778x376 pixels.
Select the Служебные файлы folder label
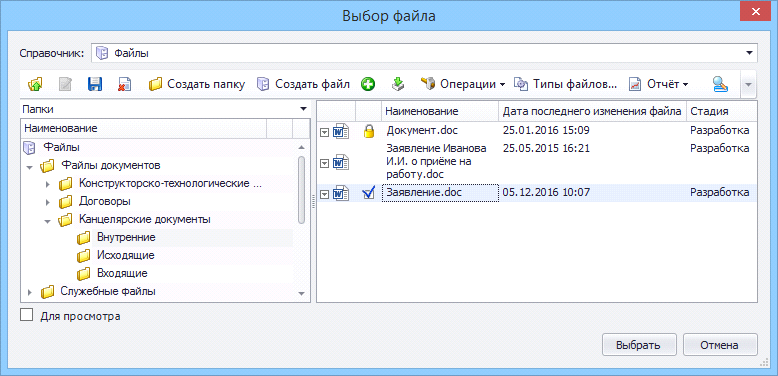[108, 291]
